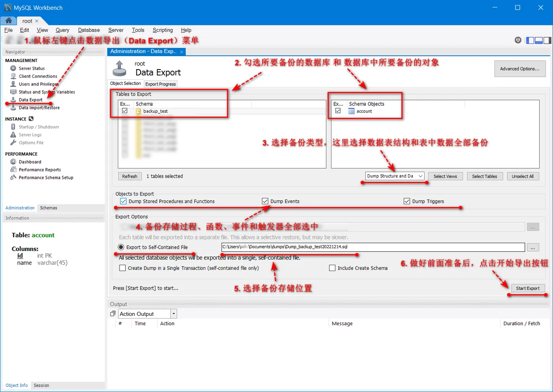This screenshot has height=392, width=553.
Task: Open the File menu
Action: [8, 30]
